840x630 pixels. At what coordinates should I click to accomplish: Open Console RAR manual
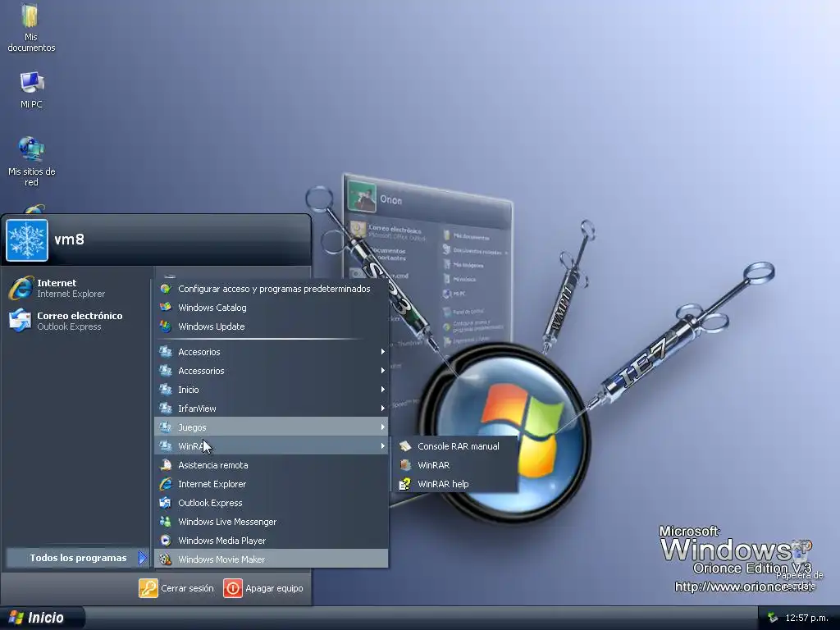[455, 445]
